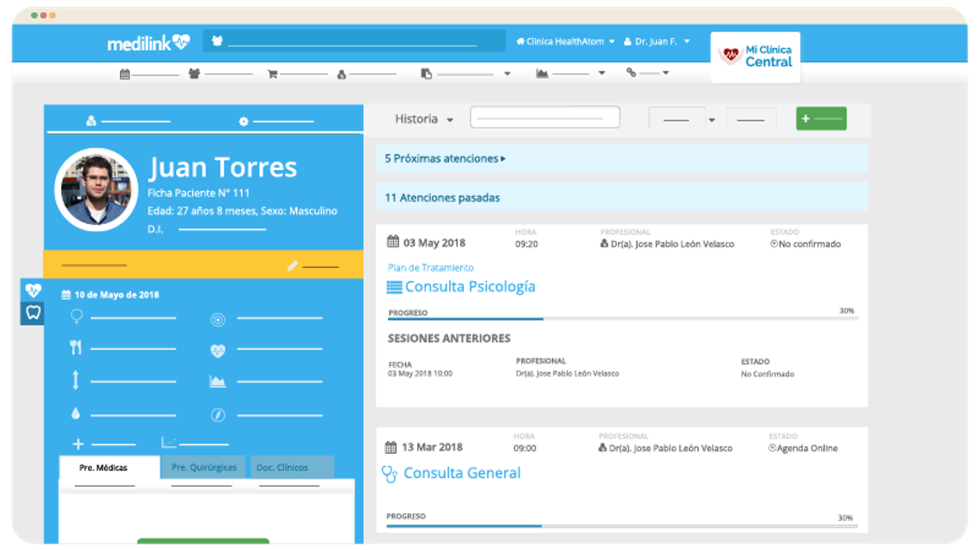The image size is (980, 550).
Task: Switch to Pre. Quirúrgicas tab
Action: (204, 467)
